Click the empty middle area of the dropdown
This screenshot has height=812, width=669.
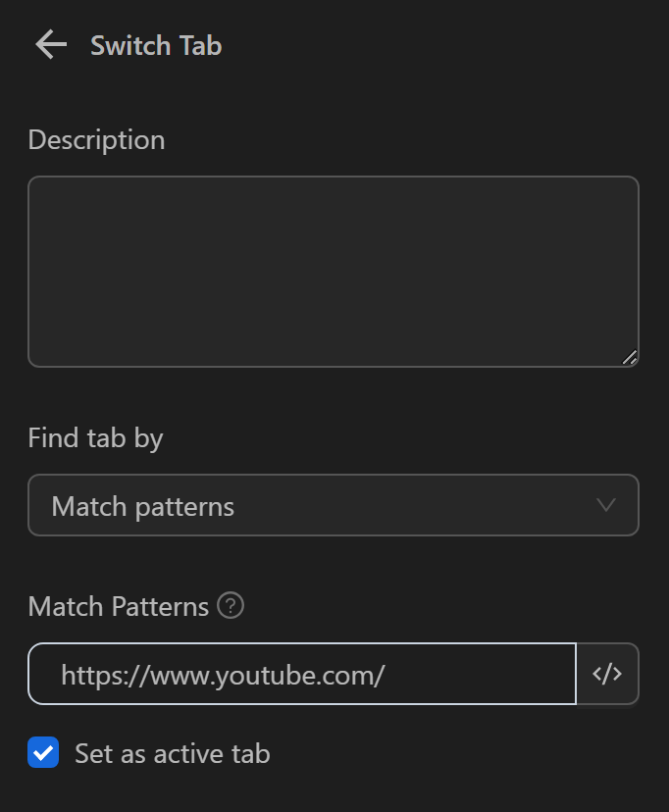click(x=412, y=505)
